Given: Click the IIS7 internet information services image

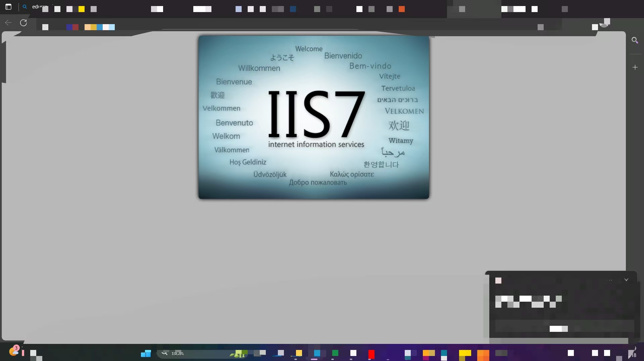Looking at the screenshot, I should pos(313,117).
